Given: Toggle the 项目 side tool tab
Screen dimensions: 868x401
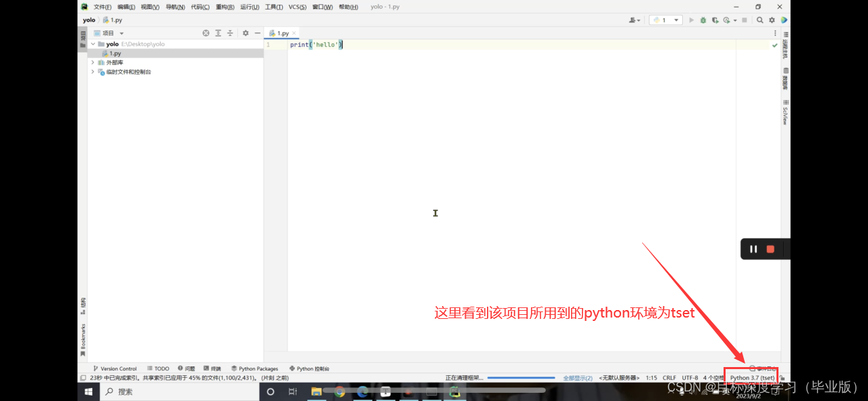Looking at the screenshot, I should coord(83,40).
